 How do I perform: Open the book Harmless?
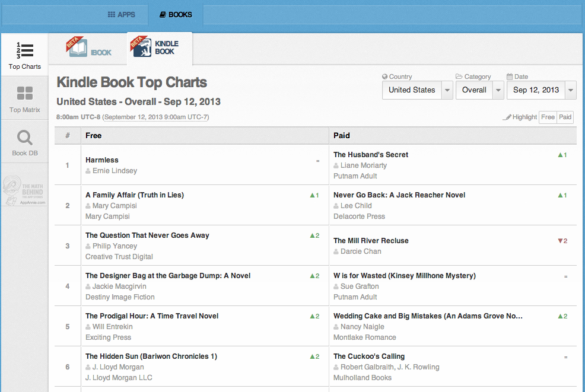[x=102, y=160]
